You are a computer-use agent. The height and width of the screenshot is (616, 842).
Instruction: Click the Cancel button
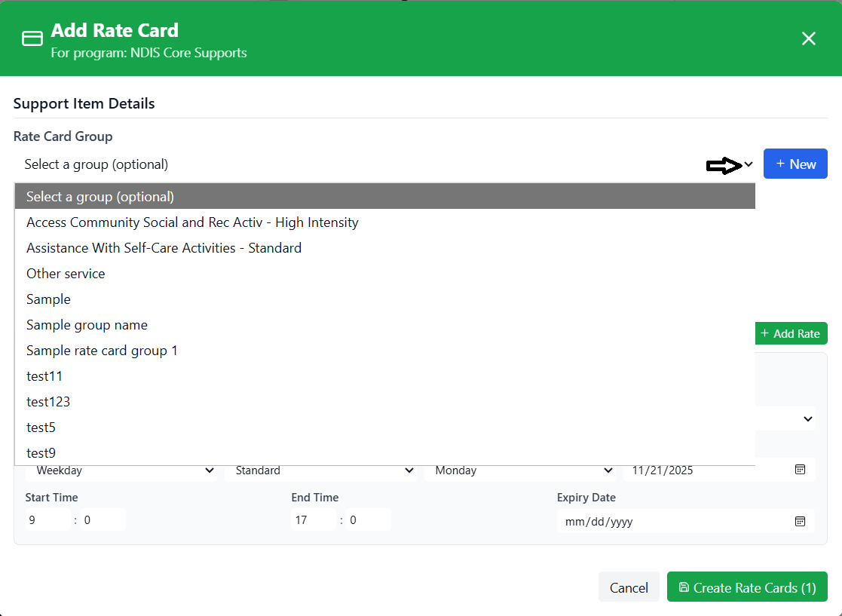pyautogui.click(x=629, y=587)
